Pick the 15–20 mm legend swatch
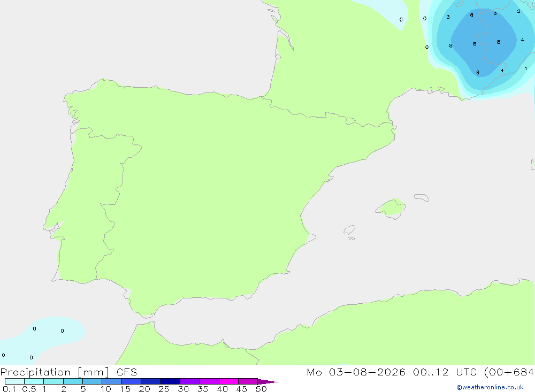The height and width of the screenshot is (392, 535). point(131,381)
